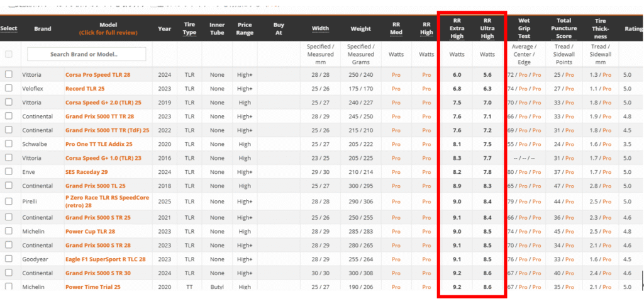
Task: Sort by the Price Range header
Action: (246, 28)
